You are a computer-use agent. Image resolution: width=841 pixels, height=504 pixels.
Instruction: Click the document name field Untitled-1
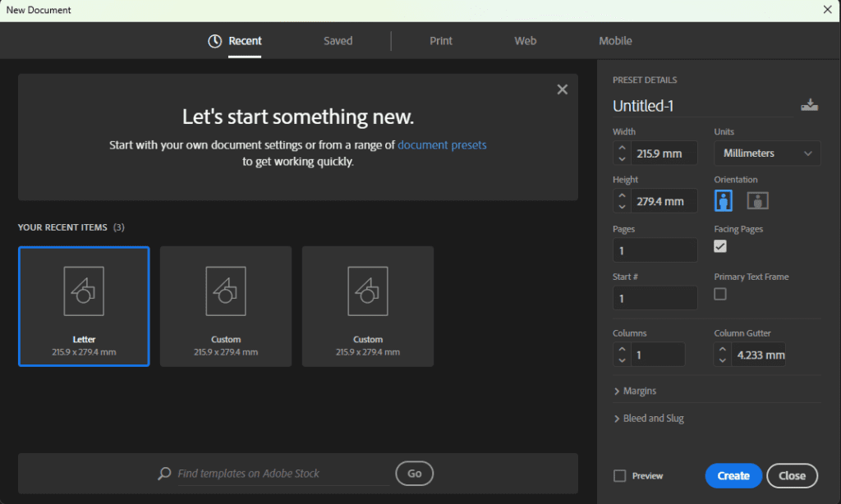coord(702,106)
